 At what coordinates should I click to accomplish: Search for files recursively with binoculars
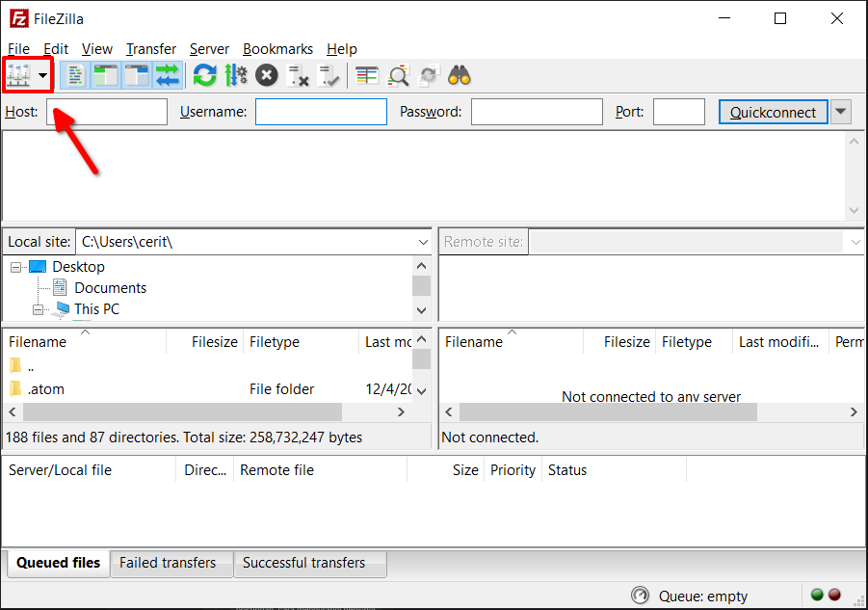[460, 75]
